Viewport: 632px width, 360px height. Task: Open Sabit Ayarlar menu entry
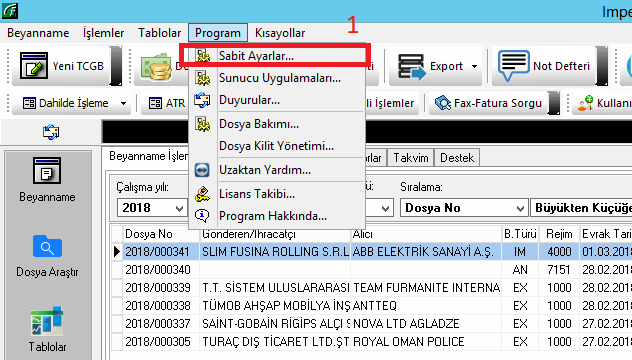click(x=277, y=56)
